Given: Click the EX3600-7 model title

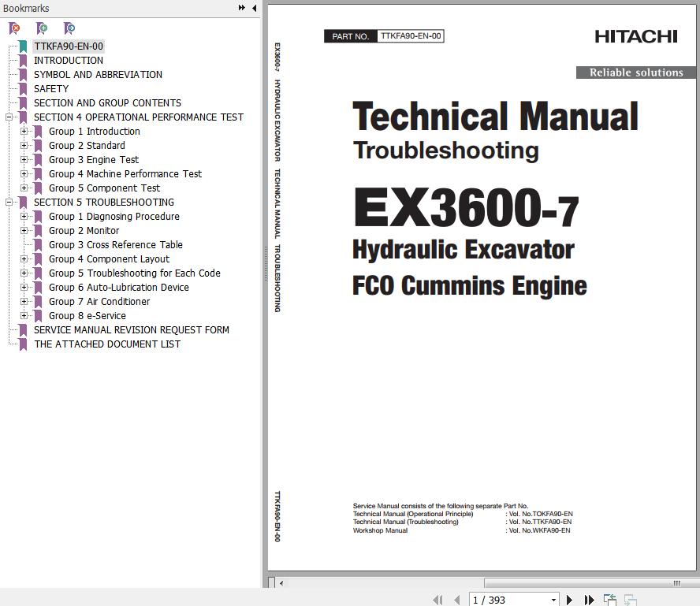Looking at the screenshot, I should click(466, 207).
